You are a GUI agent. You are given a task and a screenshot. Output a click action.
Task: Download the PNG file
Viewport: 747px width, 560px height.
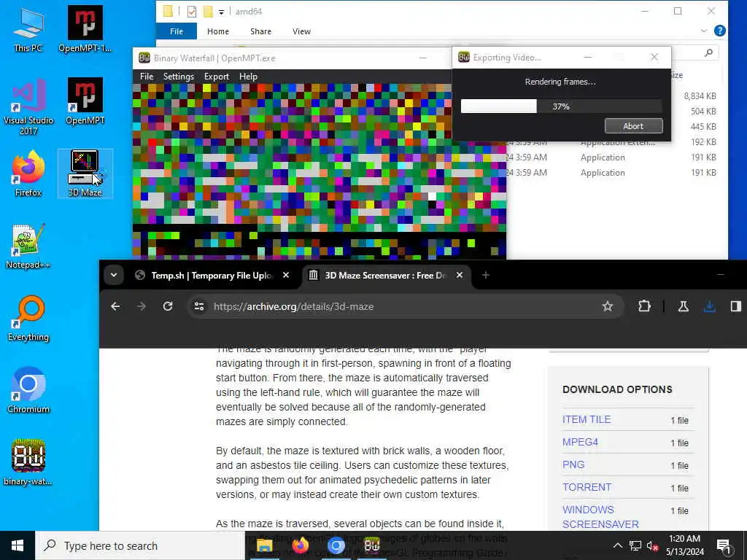click(x=573, y=464)
